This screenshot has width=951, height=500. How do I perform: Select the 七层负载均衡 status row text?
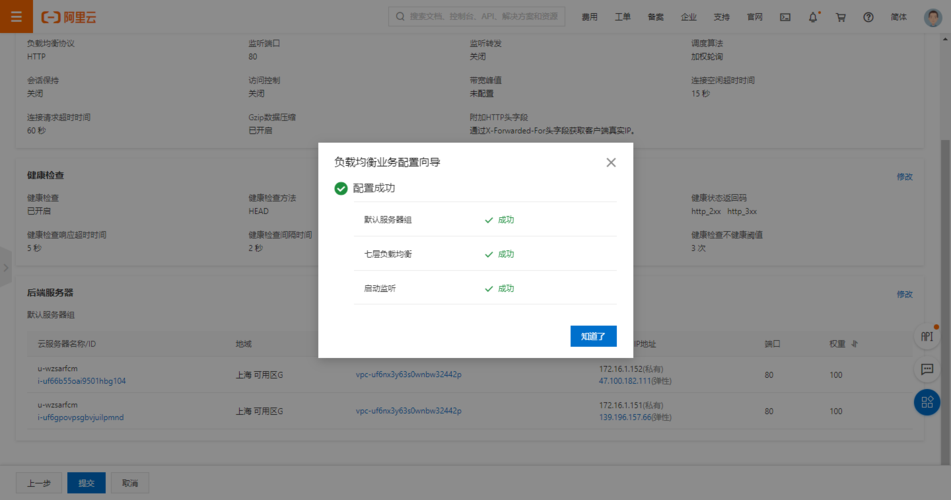pyautogui.click(x=388, y=254)
